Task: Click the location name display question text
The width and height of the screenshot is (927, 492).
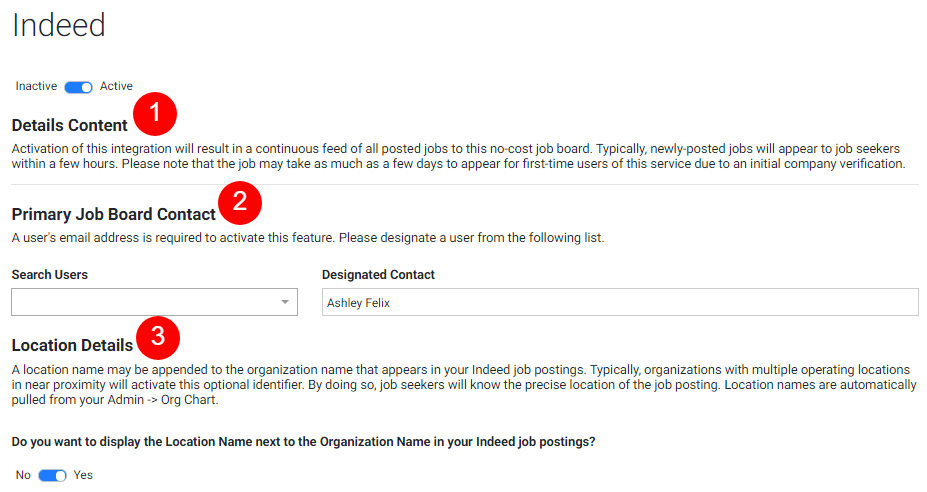Action: pyautogui.click(x=303, y=441)
